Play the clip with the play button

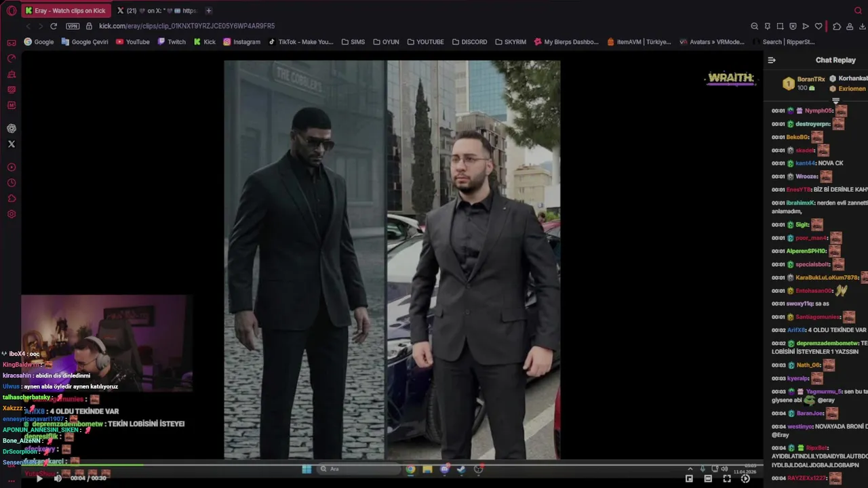point(39,479)
